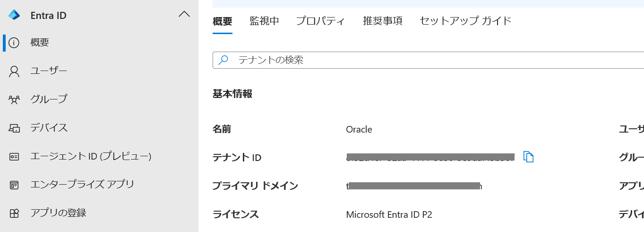
Task: Click the エンタープライズ アプリ icon
Action: [14, 185]
